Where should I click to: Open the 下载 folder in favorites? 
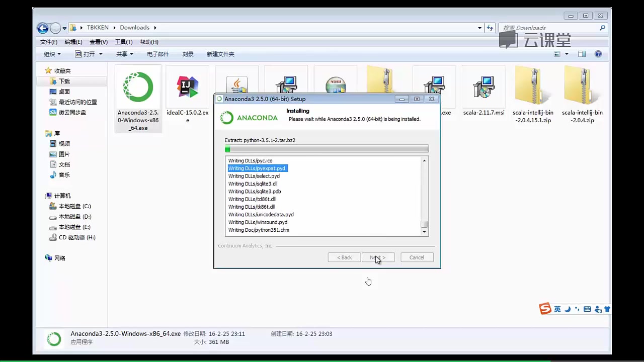pos(64,81)
